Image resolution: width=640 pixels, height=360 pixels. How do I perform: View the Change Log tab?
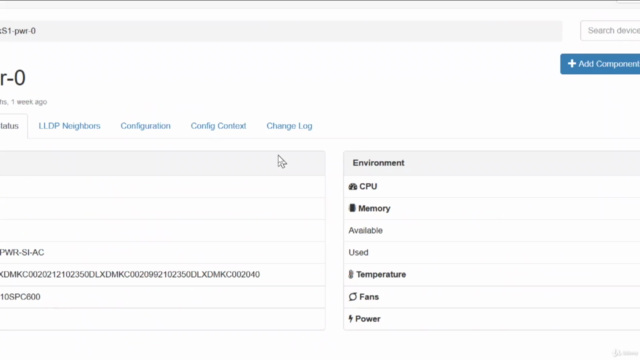coord(289,126)
